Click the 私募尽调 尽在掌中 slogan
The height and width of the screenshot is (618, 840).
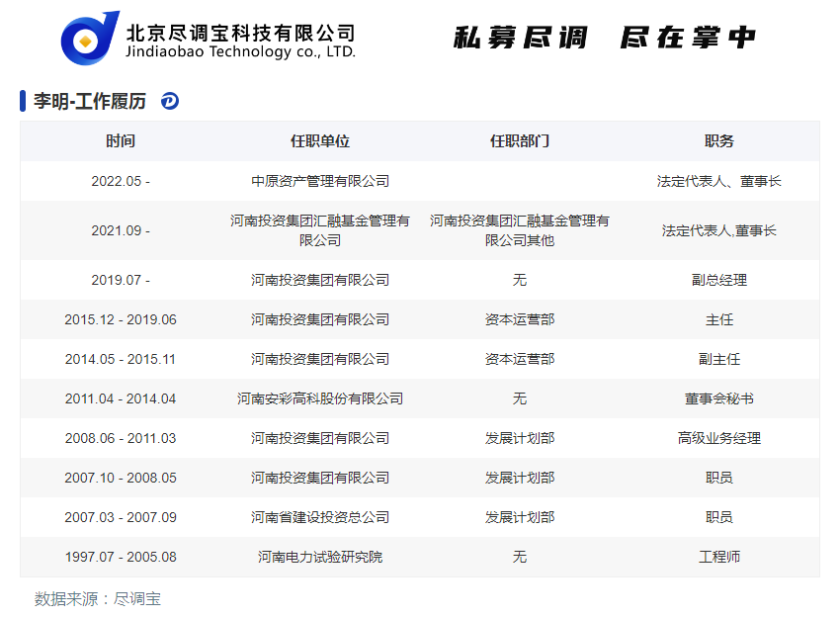[604, 38]
